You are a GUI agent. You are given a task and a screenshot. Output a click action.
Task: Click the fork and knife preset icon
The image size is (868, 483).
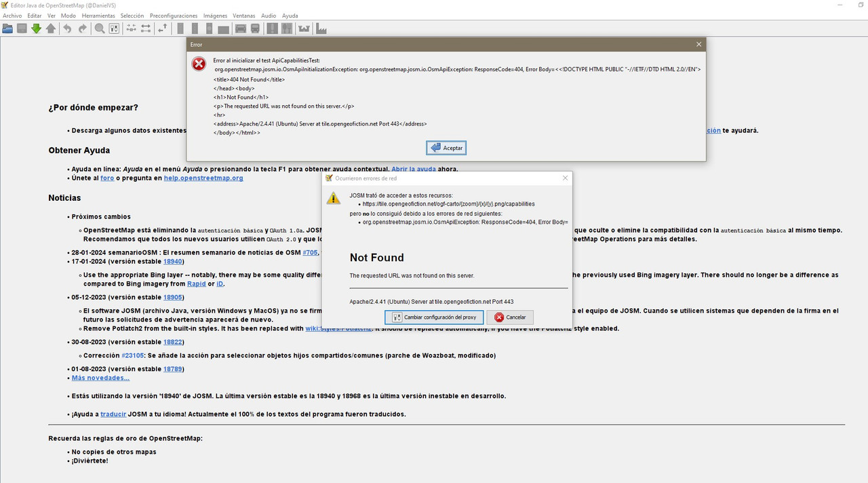286,28
